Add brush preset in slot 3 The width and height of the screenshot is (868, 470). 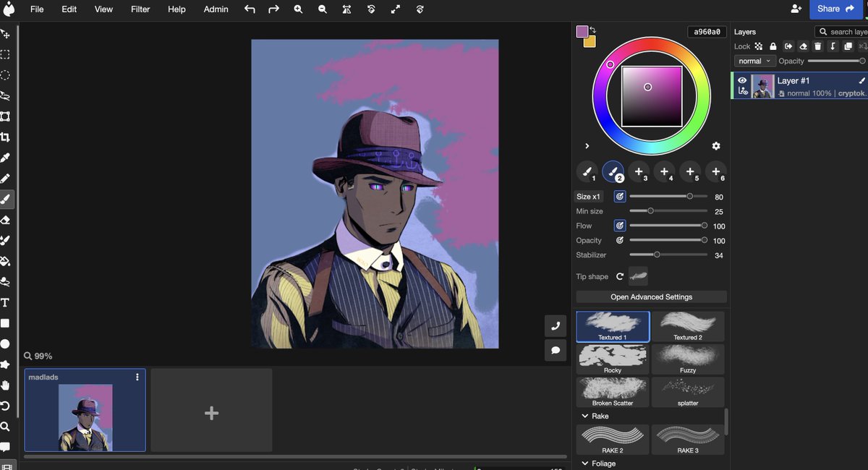[639, 171]
